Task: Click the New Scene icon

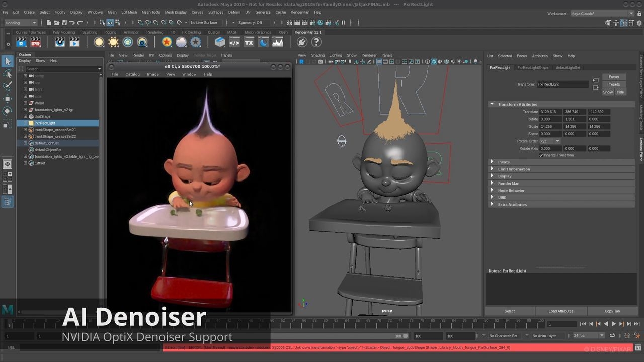Action: tap(48, 23)
